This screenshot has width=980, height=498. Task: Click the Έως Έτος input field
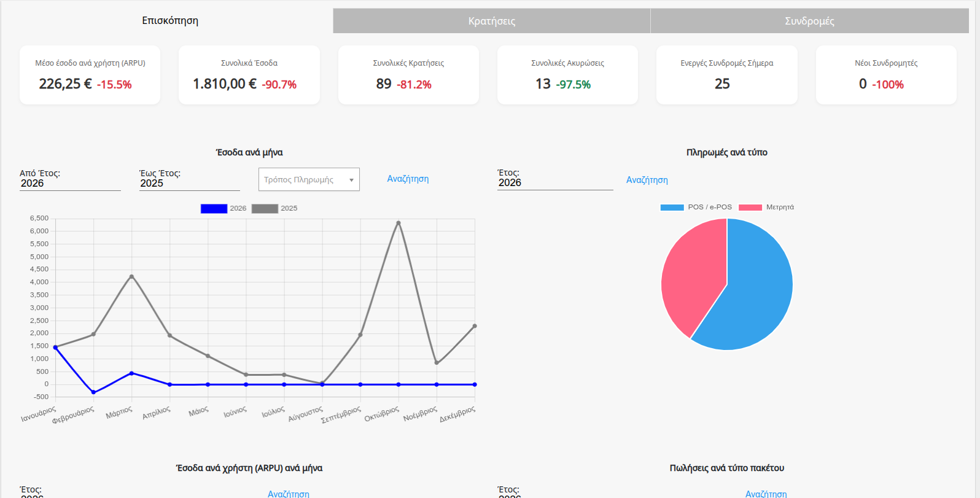point(189,184)
